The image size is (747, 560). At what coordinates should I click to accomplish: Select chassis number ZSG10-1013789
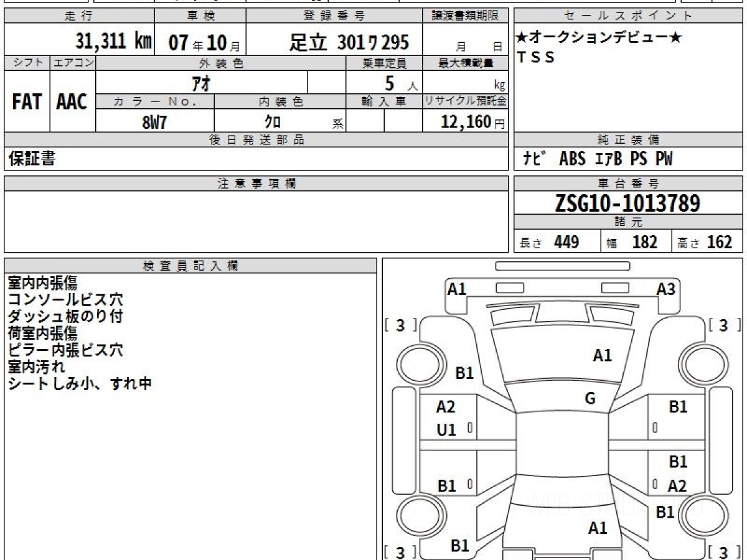pos(627,203)
